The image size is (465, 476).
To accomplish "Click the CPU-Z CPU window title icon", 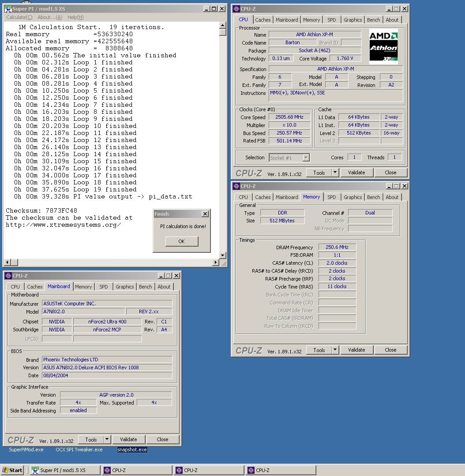I will coord(236,9).
